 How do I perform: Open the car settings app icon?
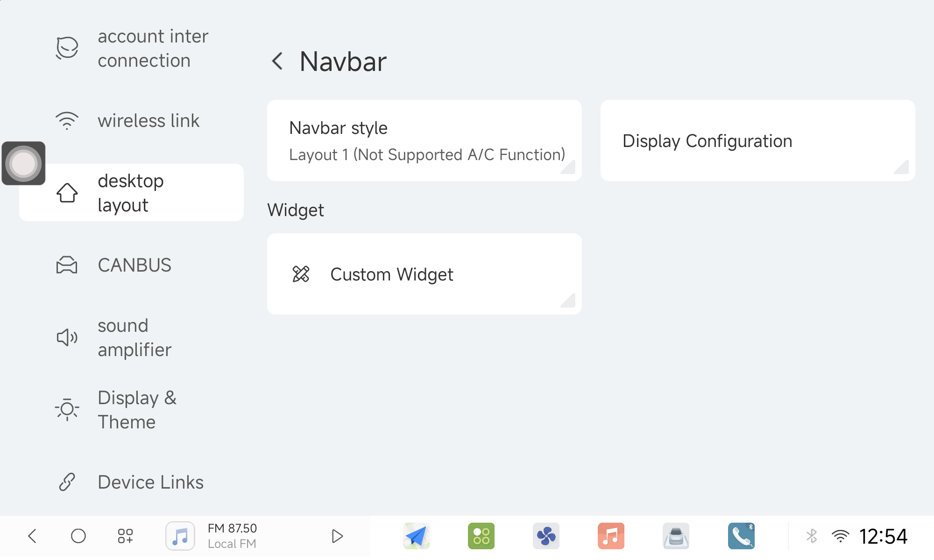click(676, 536)
